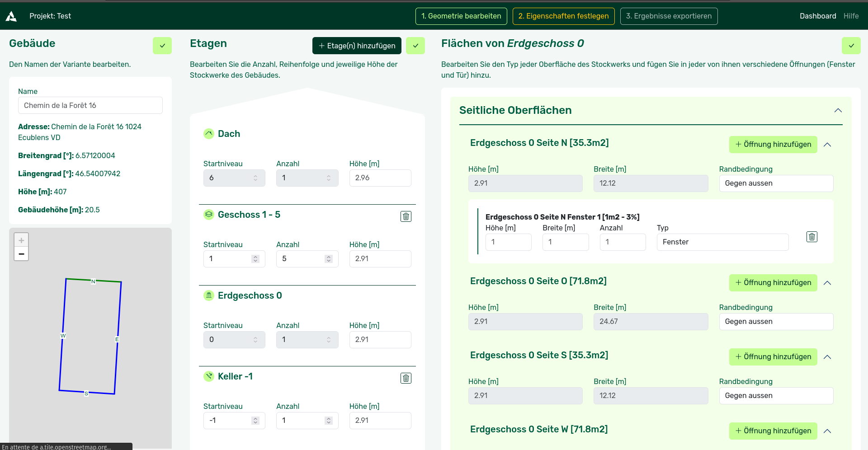868x450 pixels.
Task: Zoom out on the map
Action: click(21, 254)
